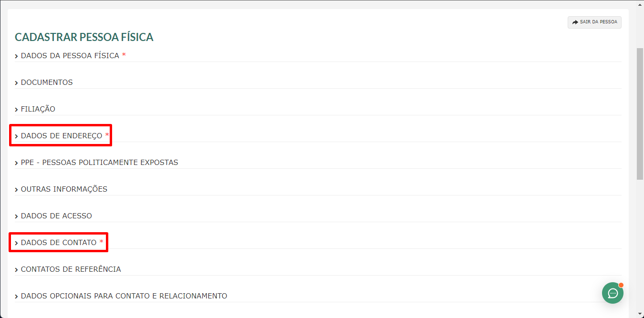Click the arrow icon in Sair da Pessoa
Screen dimensions: 644x318
(575, 22)
